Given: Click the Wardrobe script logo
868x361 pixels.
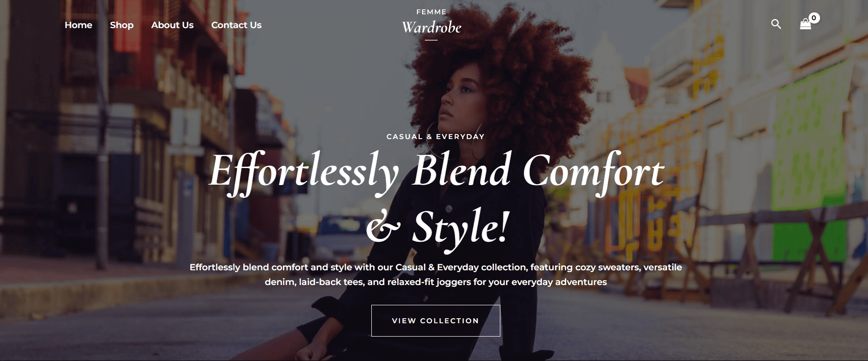Looking at the screenshot, I should click(432, 28).
